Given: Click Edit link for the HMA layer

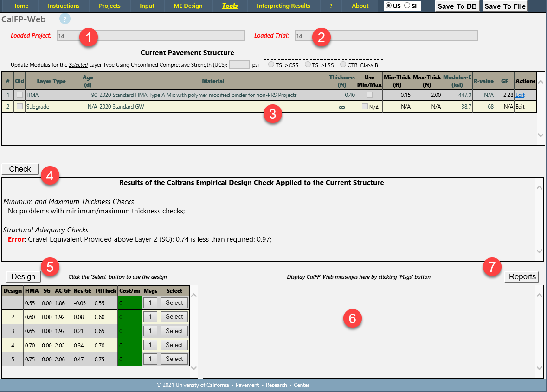Looking at the screenshot, I should coord(520,95).
